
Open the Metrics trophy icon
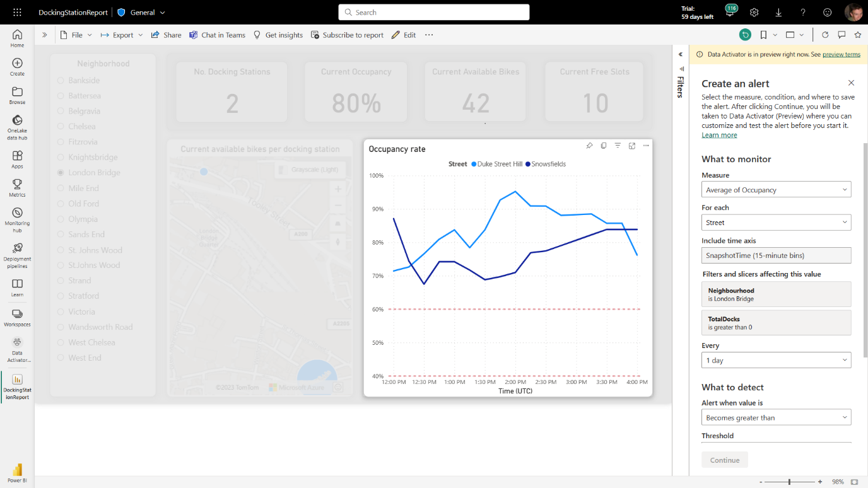point(17,187)
